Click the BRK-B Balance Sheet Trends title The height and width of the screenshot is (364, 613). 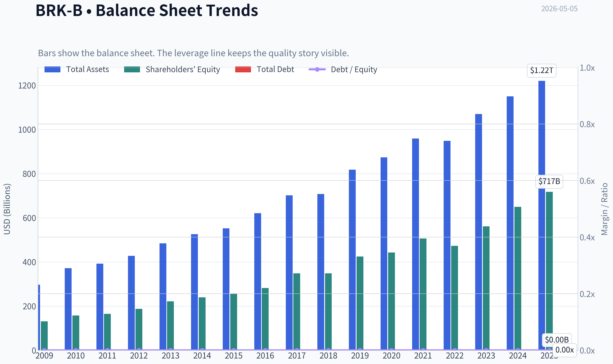(x=147, y=10)
